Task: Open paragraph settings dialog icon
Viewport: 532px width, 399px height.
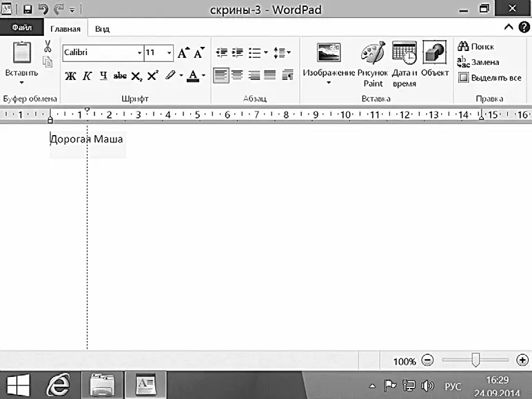Action: coord(287,75)
